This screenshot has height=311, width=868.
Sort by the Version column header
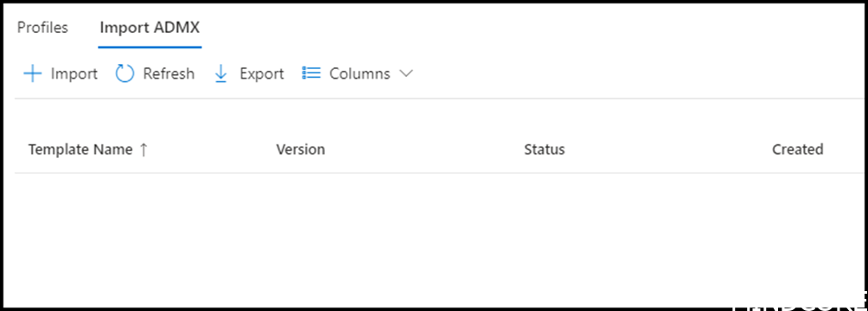pyautogui.click(x=301, y=149)
